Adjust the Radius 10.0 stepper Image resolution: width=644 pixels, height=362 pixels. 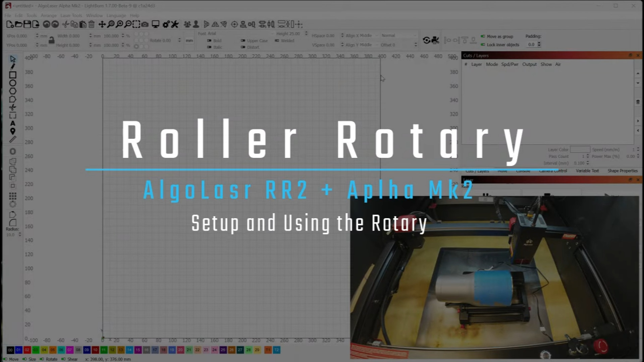click(19, 235)
